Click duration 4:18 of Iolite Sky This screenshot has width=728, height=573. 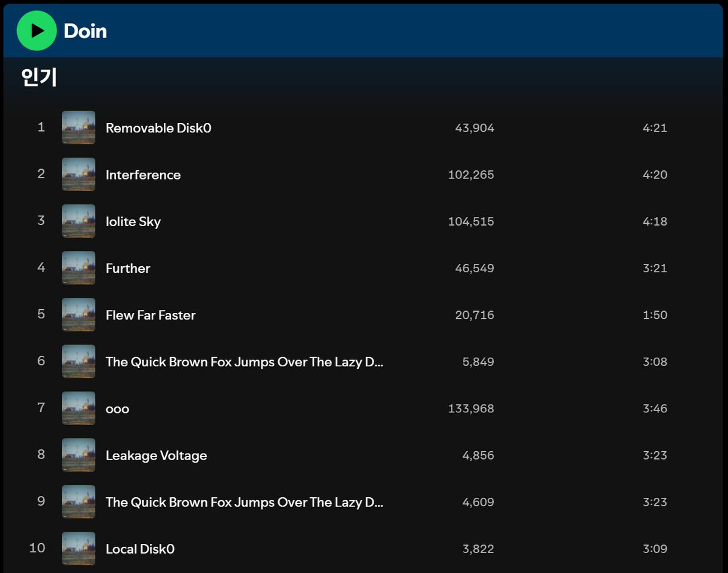point(655,221)
